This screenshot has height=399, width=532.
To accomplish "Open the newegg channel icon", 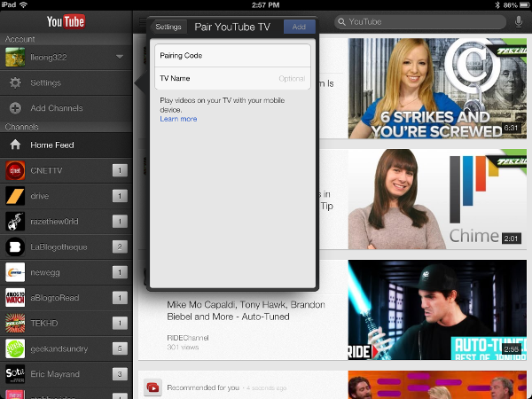I will pos(15,272).
